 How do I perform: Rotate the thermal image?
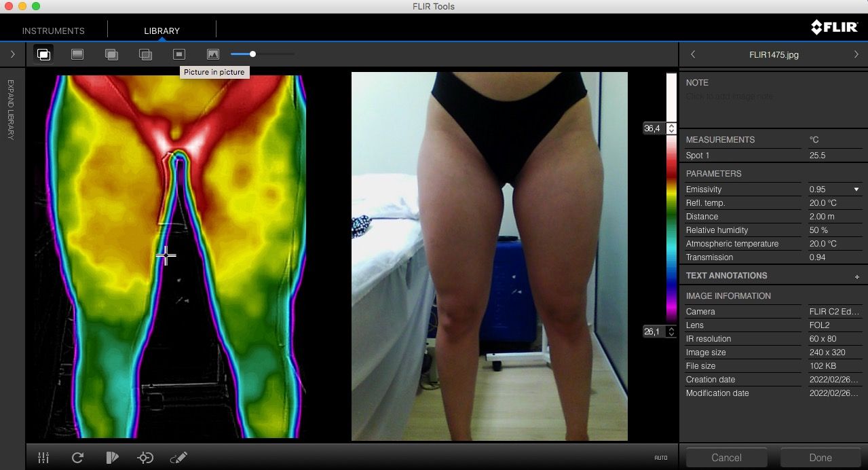(77, 458)
